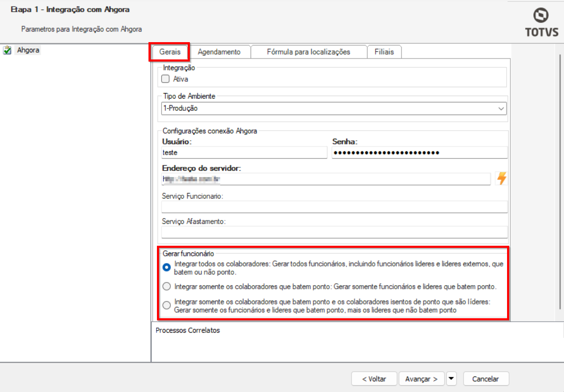This screenshot has height=392, width=564.
Task: Click the TOTVS logo
Action: (542, 22)
